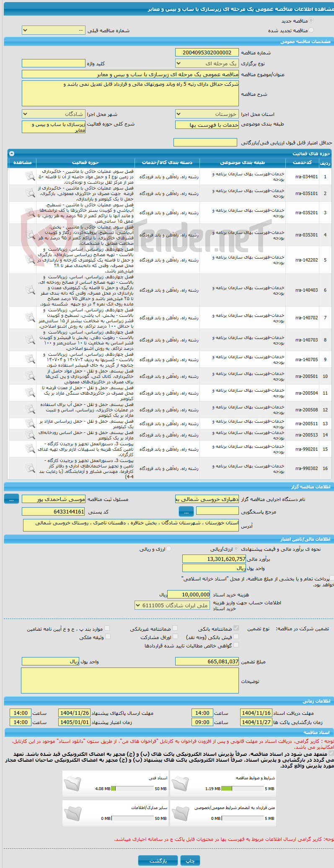Collapse the حوزه های فعالیت panel
The height and width of the screenshot is (868, 334).
(x=11, y=154)
